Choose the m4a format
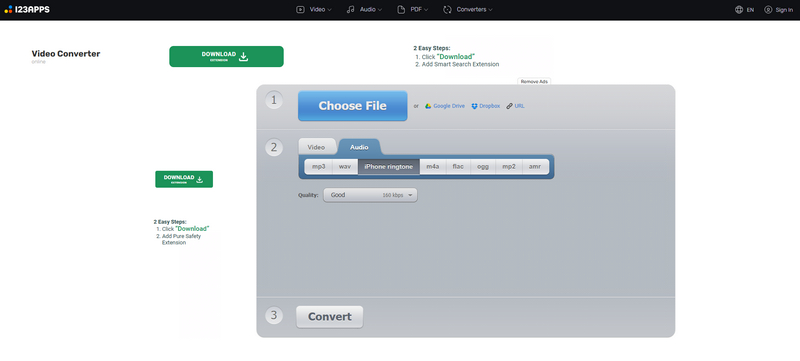800x361 pixels. coord(433,167)
